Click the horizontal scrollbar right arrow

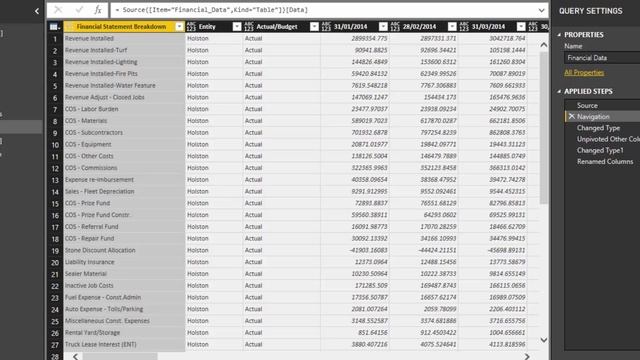coord(527,356)
